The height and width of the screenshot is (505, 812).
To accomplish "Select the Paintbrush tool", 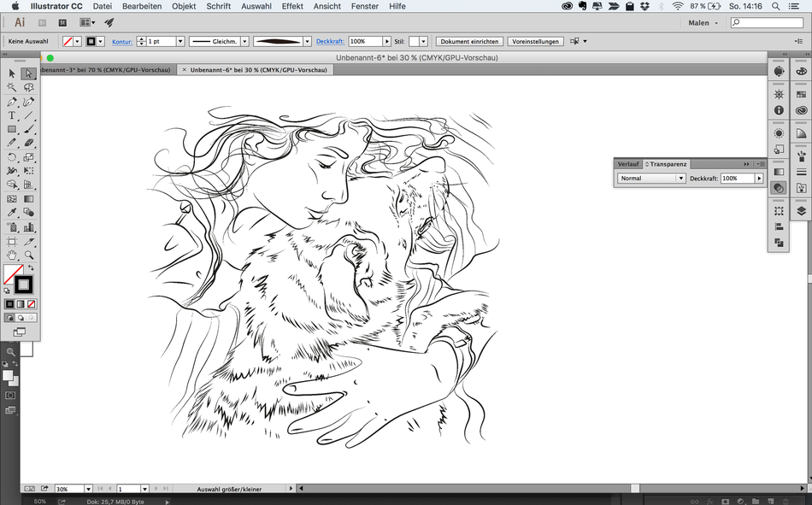I will pos(28,130).
